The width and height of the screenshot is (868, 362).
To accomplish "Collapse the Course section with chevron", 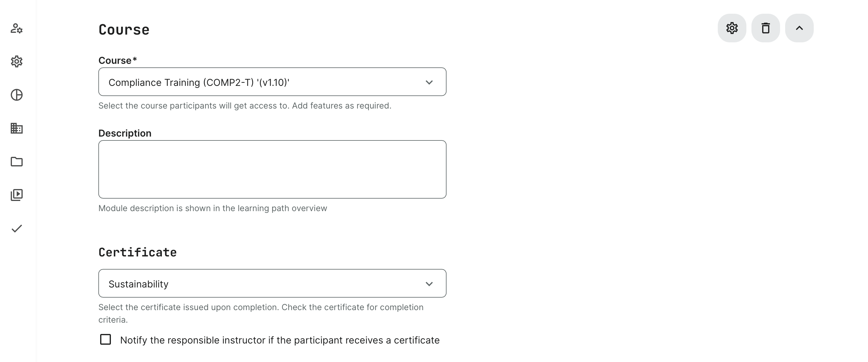I will click(x=799, y=28).
